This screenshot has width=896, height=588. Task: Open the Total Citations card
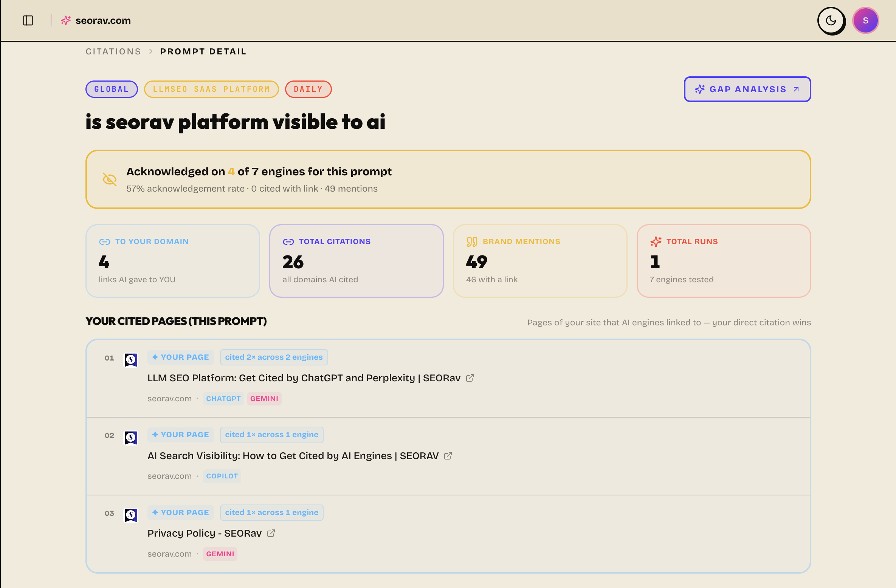356,261
